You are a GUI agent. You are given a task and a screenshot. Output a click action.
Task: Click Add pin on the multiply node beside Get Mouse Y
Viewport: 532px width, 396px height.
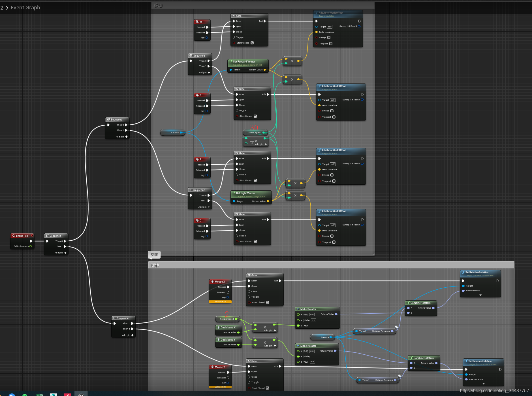pos(270,346)
